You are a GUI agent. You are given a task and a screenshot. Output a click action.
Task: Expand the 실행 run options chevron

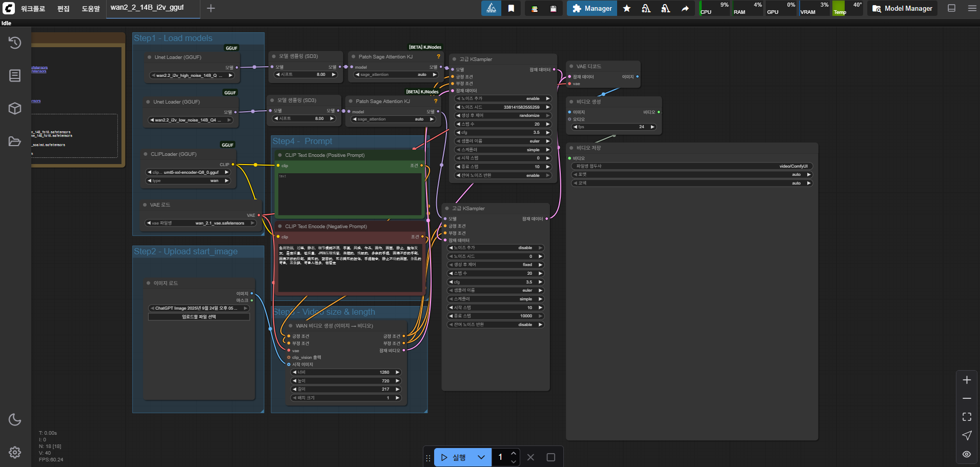click(x=481, y=457)
